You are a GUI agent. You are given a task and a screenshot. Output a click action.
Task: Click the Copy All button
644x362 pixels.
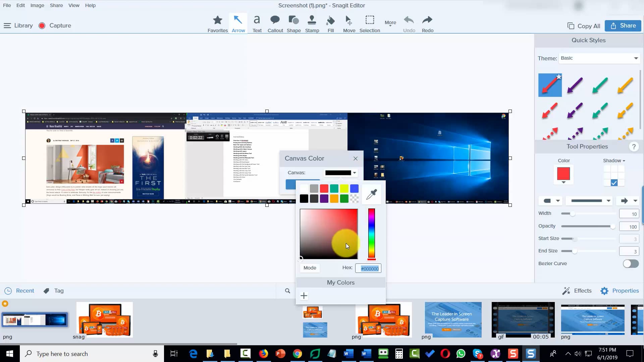[583, 25]
